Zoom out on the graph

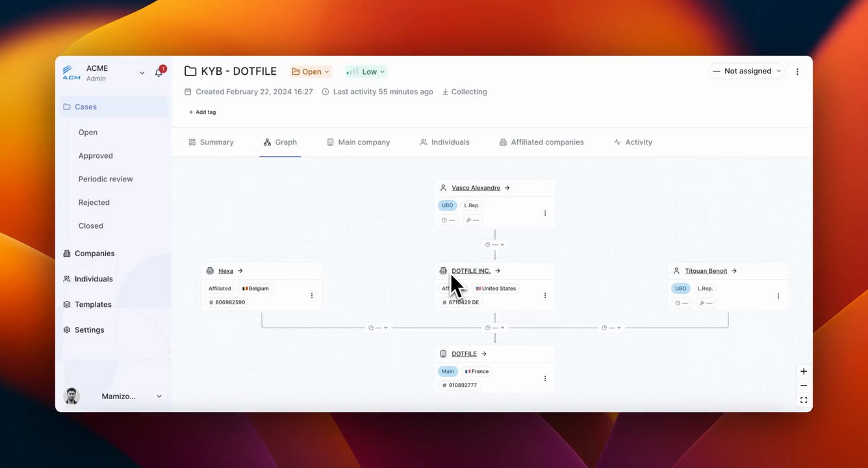[804, 386]
